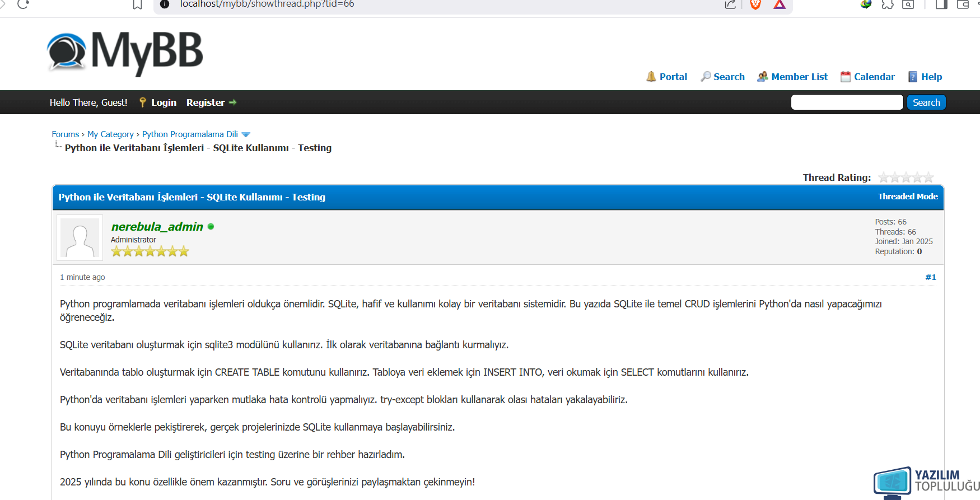
Task: Click the MyBB logo
Action: [125, 53]
